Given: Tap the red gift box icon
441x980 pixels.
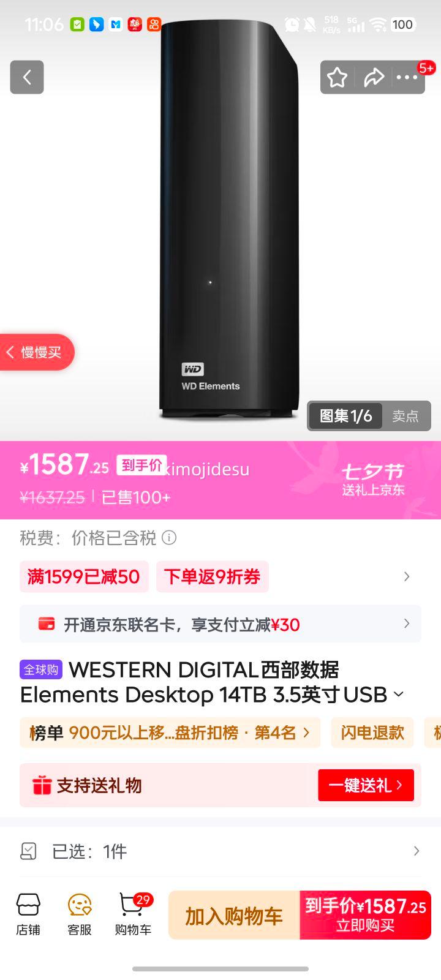Looking at the screenshot, I should pos(42,785).
